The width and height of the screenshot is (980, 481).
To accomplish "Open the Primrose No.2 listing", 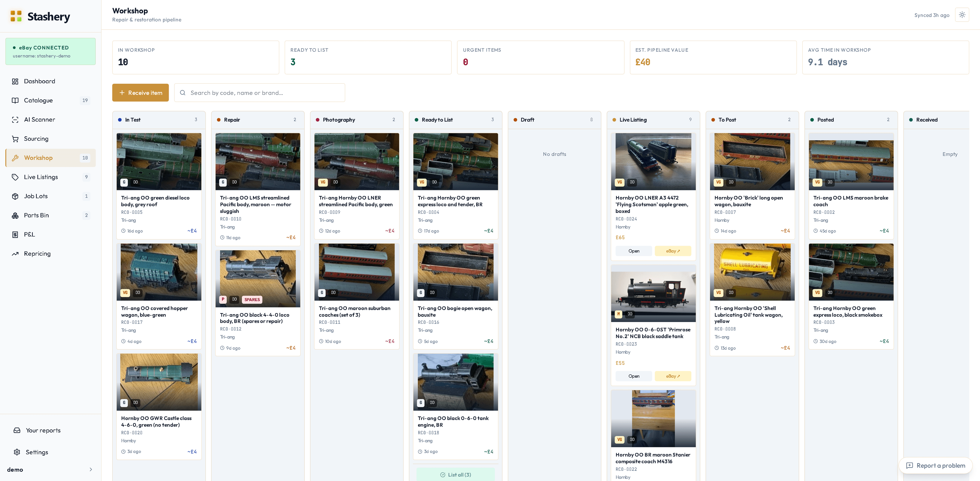I will point(633,376).
